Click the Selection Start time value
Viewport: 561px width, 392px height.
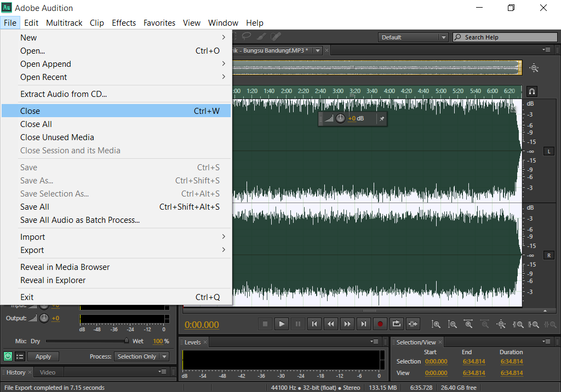point(436,361)
